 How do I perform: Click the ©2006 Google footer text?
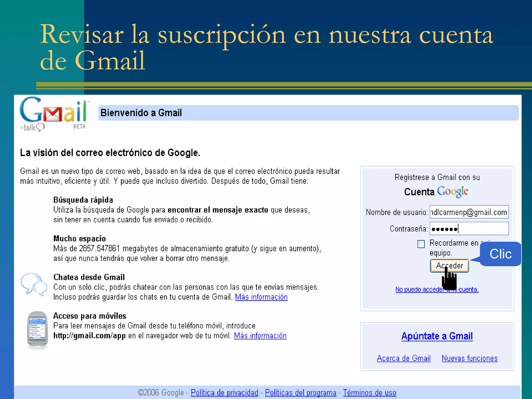click(161, 393)
